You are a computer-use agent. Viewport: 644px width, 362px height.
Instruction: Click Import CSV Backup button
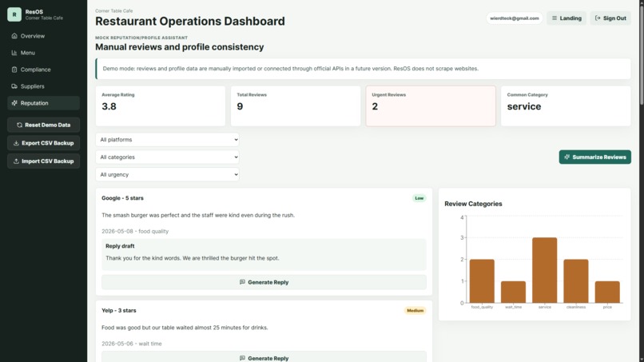point(43,161)
